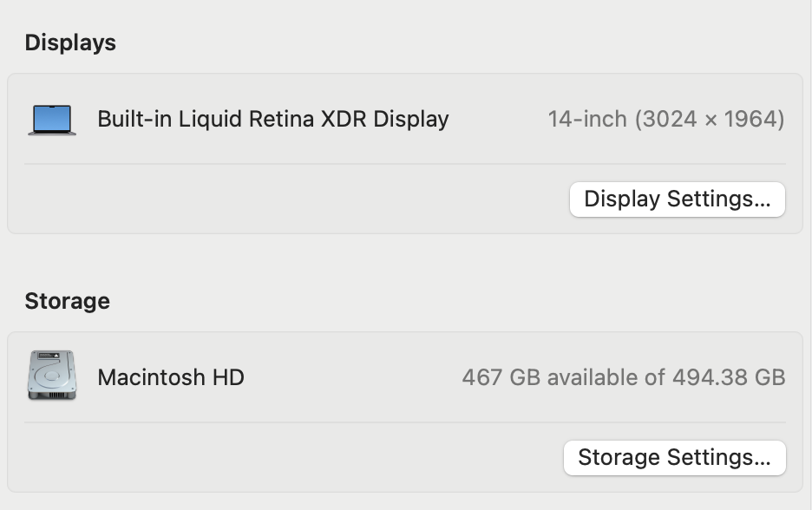Select the Macintosh HD volume name
This screenshot has height=510, width=812.
coord(171,377)
